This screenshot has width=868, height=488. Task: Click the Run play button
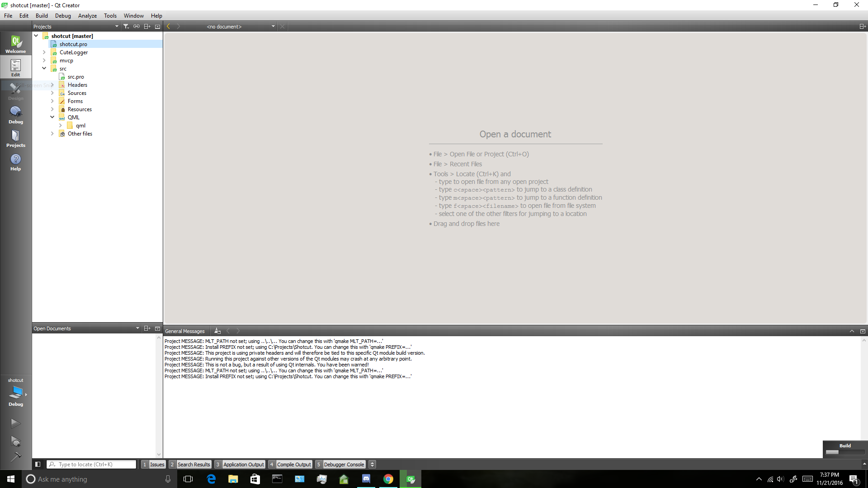click(x=15, y=423)
